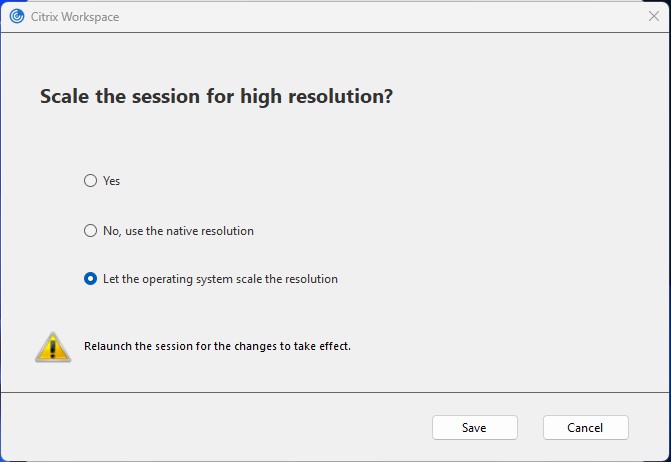Cancel the scaling preference changes
Image resolution: width=671 pixels, height=462 pixels.
click(585, 427)
